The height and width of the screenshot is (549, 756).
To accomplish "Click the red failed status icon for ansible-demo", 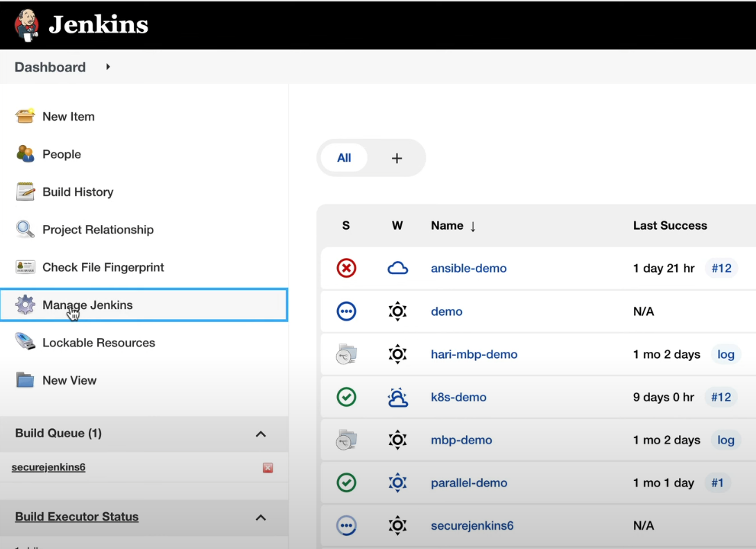I will pyautogui.click(x=346, y=268).
